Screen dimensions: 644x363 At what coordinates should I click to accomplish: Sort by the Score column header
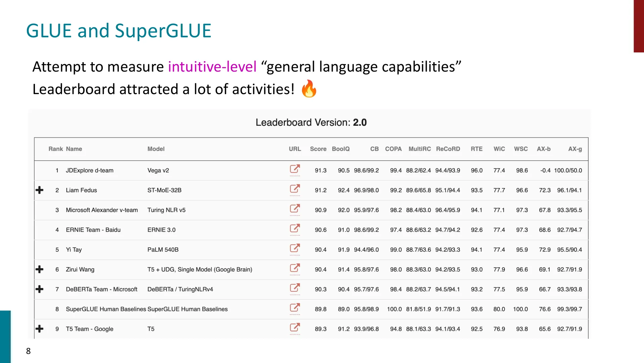click(318, 149)
